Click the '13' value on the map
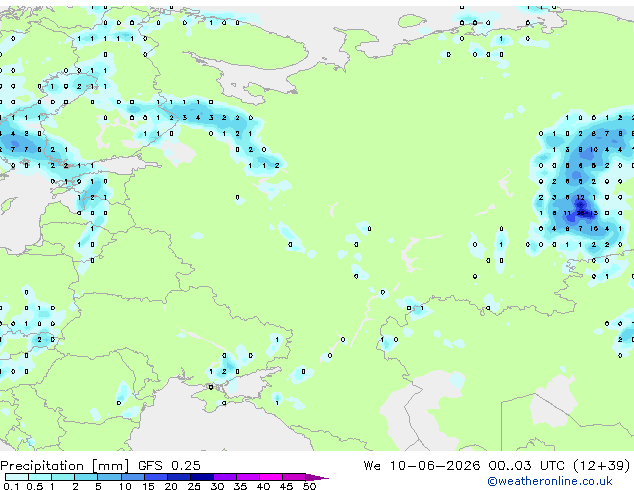This screenshot has height=490, width=634. pyautogui.click(x=594, y=213)
